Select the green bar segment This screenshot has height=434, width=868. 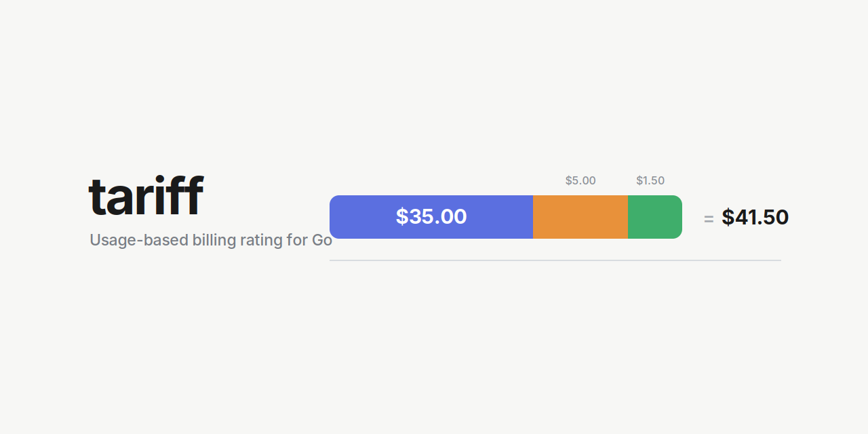(x=655, y=217)
